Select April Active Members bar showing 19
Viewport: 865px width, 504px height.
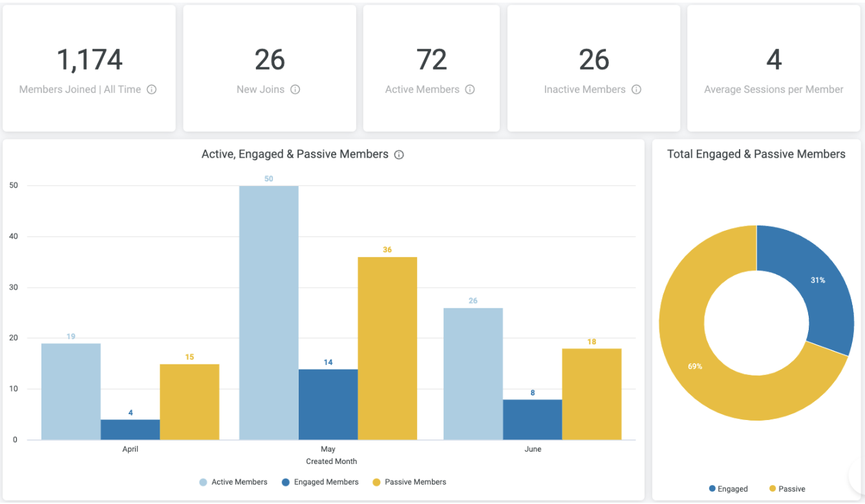click(71, 392)
